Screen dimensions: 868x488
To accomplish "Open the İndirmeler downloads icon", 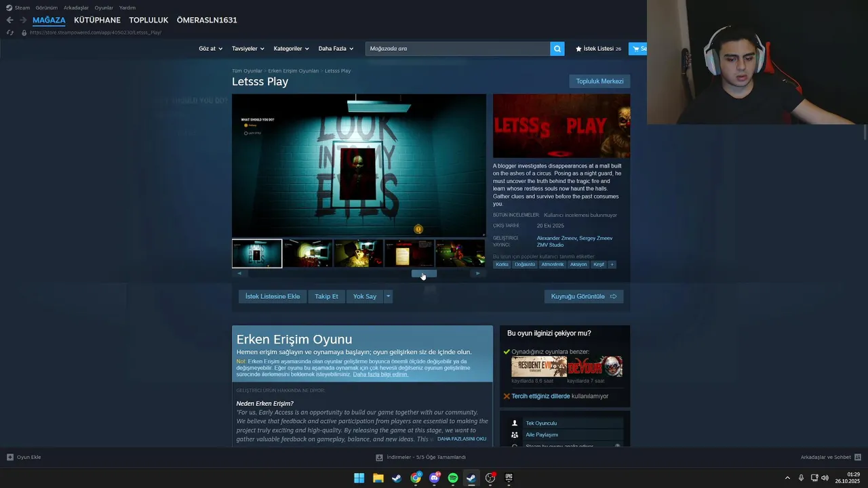I will point(380,457).
